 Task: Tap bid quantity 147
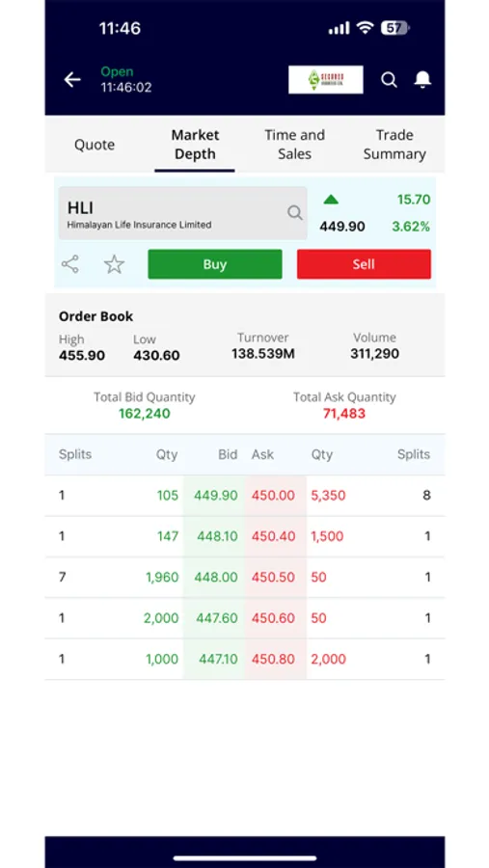pos(167,536)
